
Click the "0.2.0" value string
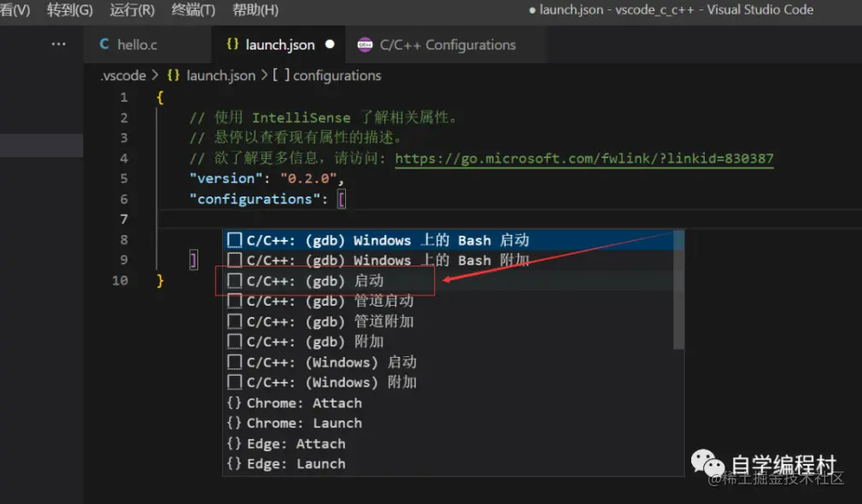coord(308,179)
